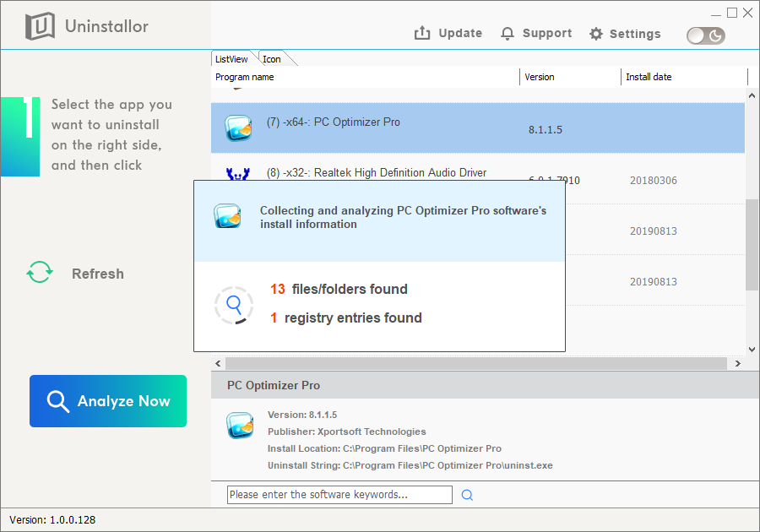Click PC Optimizer Pro icon in details panel
The width and height of the screenshot is (760, 532).
pyautogui.click(x=240, y=425)
